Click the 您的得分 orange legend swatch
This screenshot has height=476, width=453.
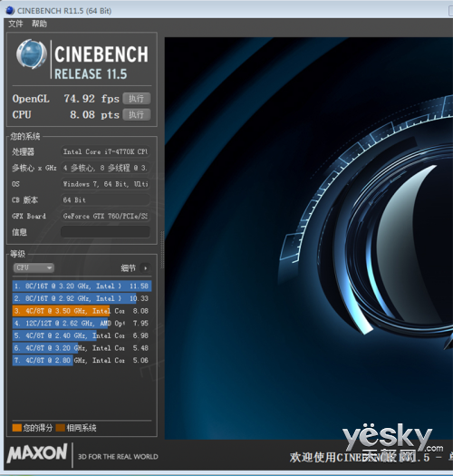pos(16,428)
